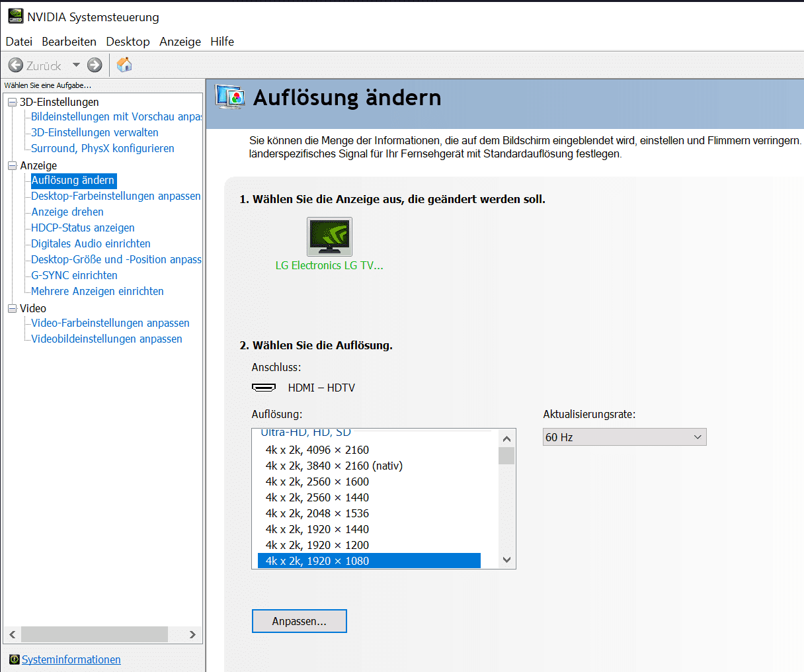Viewport: 804px width, 672px height.
Task: Open the Back history dropdown arrow
Action: coord(76,65)
